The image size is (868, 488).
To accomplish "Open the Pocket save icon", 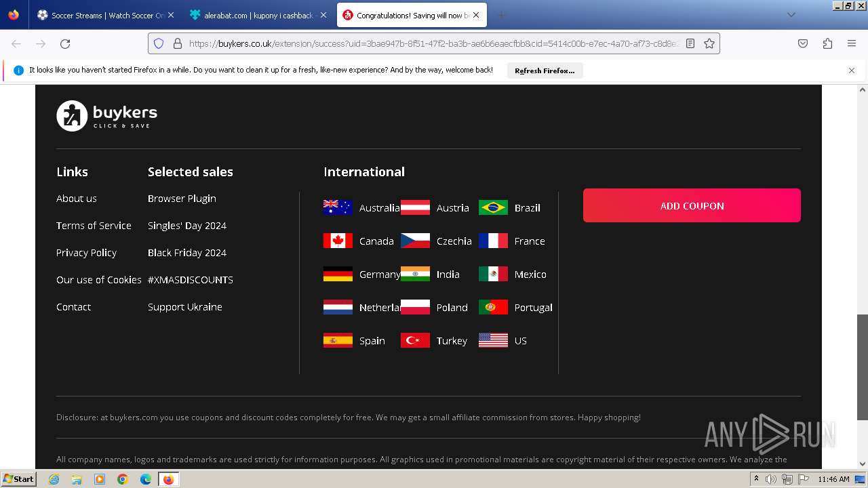I will coord(803,43).
